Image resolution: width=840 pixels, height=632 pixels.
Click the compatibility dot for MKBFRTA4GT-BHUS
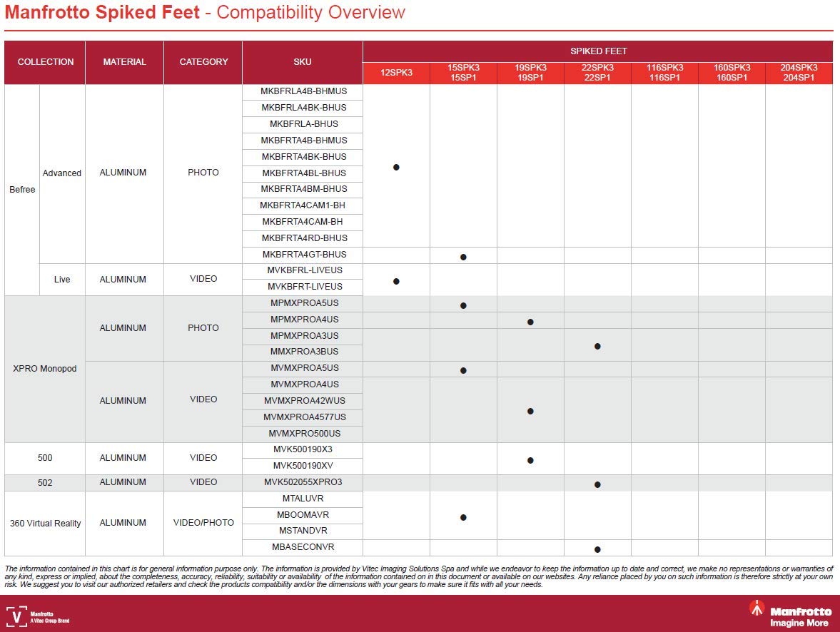coord(463,257)
